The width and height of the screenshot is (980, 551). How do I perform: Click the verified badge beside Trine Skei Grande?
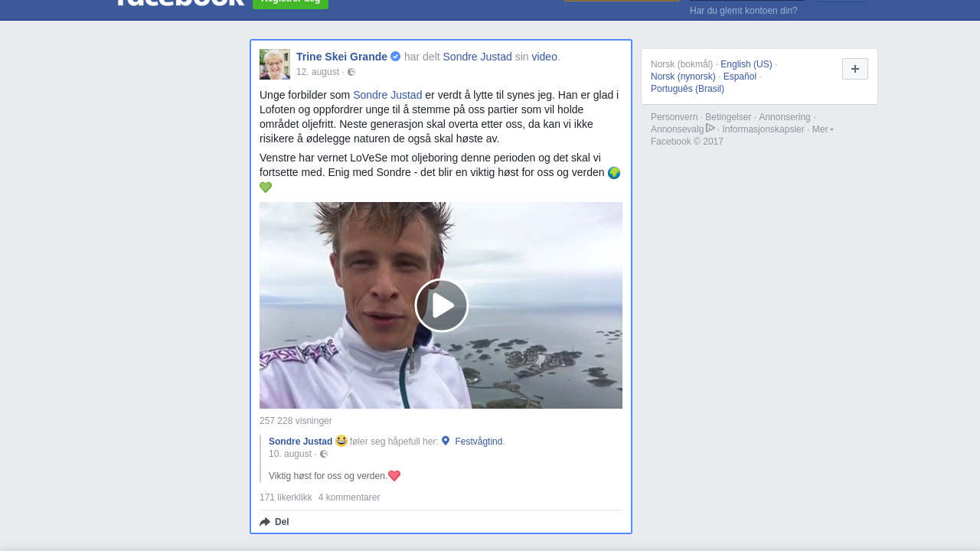396,57
